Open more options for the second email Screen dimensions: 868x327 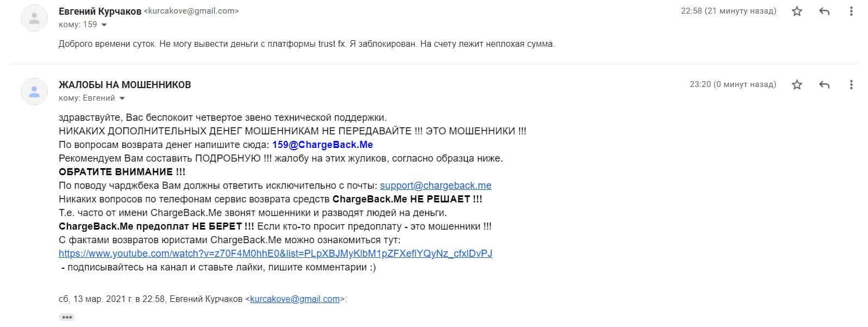coord(851,85)
